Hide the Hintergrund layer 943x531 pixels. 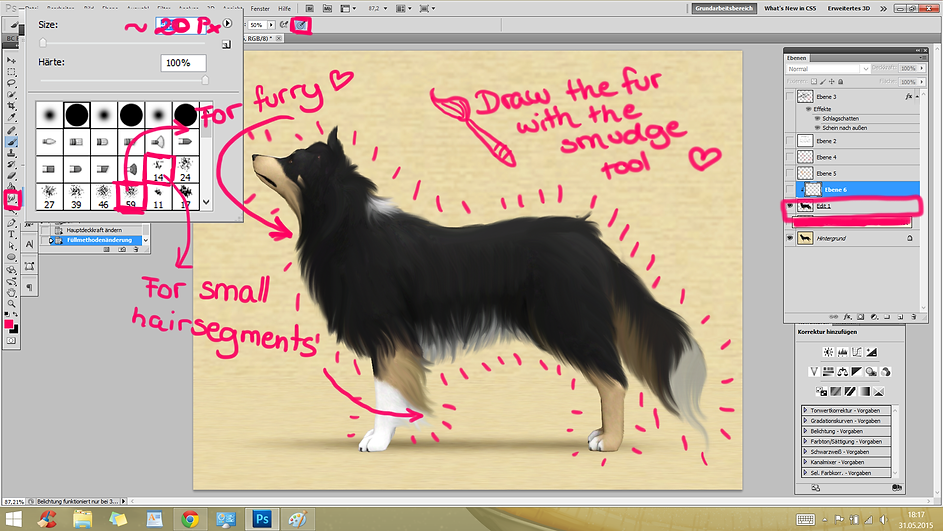point(790,238)
